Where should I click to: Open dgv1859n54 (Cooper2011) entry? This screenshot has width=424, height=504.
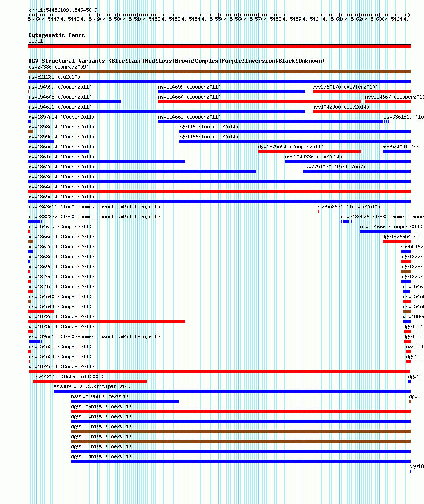coord(61,137)
